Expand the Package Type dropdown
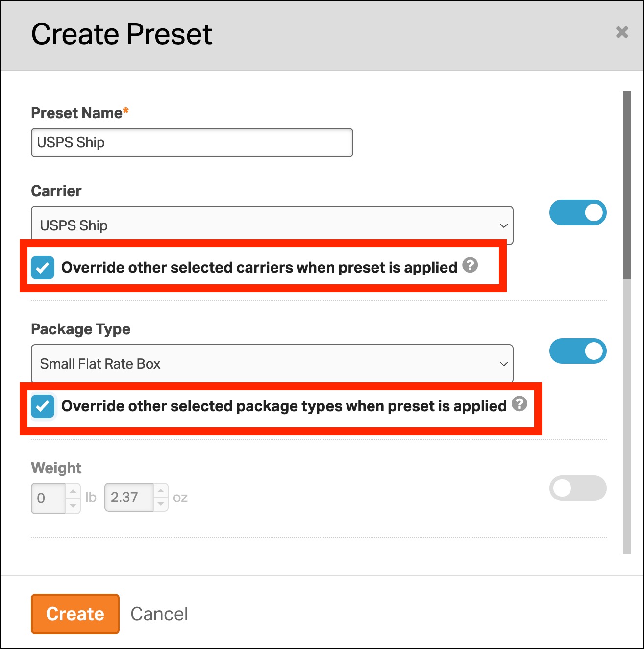The height and width of the screenshot is (649, 644). [x=272, y=364]
